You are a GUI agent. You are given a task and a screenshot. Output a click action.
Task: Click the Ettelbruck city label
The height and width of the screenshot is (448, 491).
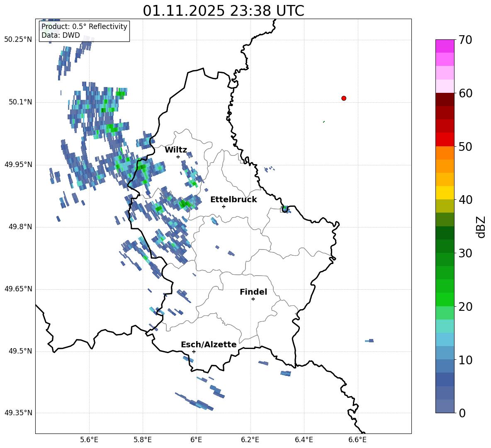pos(233,200)
